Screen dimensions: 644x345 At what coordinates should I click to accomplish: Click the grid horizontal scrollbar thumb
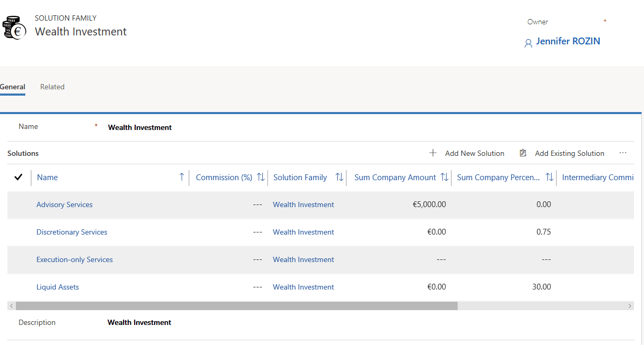pyautogui.click(x=236, y=305)
